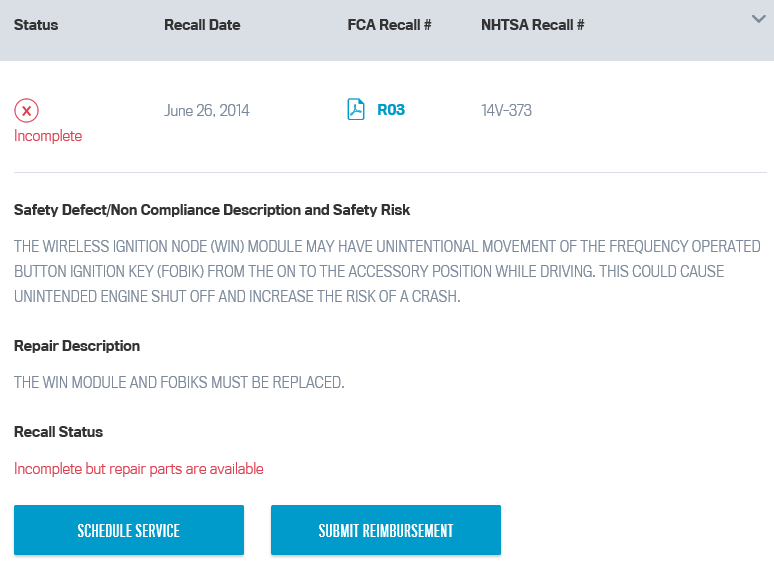Screen dimensions: 774x565
Task: Open the PDF document icon for recall R03
Action: [x=355, y=110]
